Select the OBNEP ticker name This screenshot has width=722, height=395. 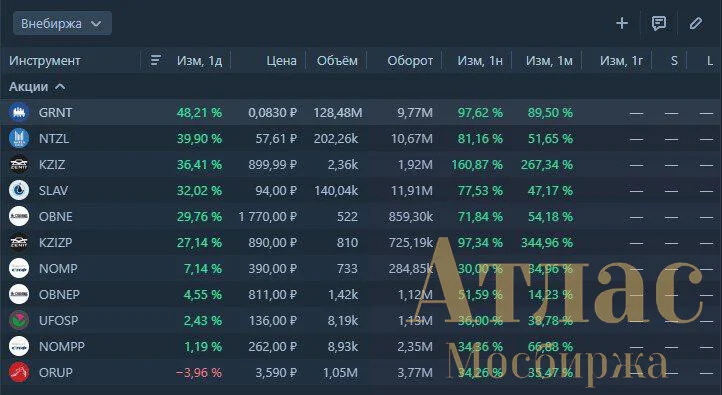coord(59,295)
